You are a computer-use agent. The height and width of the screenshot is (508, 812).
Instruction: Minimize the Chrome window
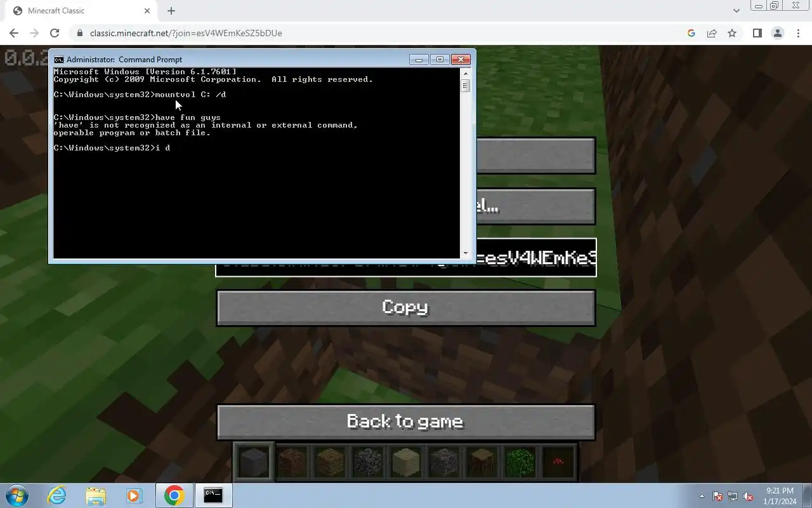click(759, 6)
